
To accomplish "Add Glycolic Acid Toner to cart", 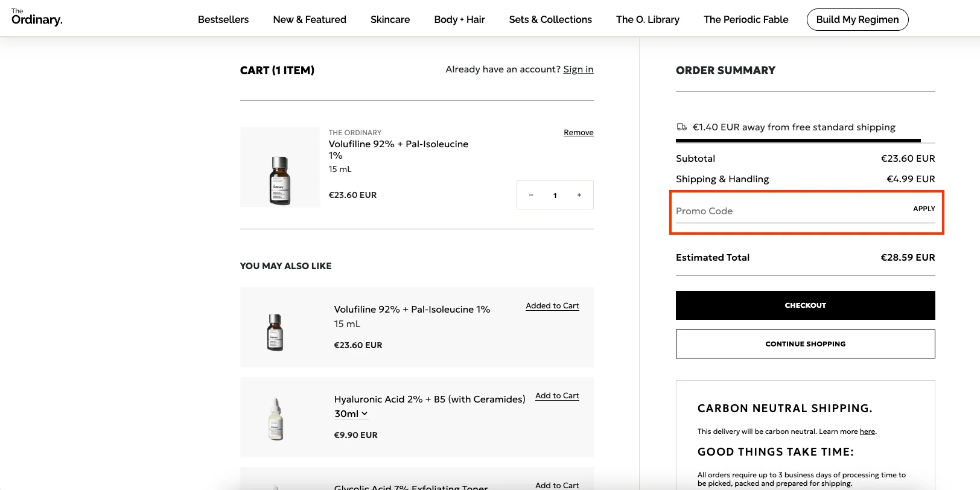I will coord(557,485).
